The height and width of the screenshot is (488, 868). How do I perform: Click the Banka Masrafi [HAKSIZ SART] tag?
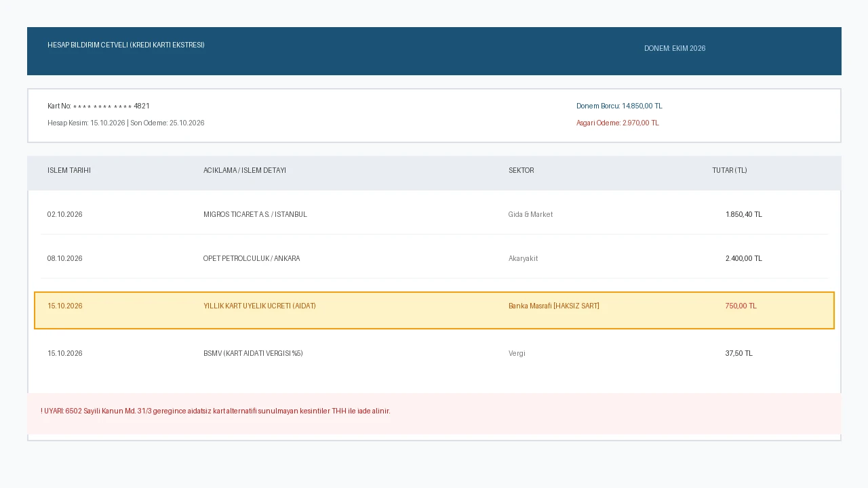pos(554,306)
